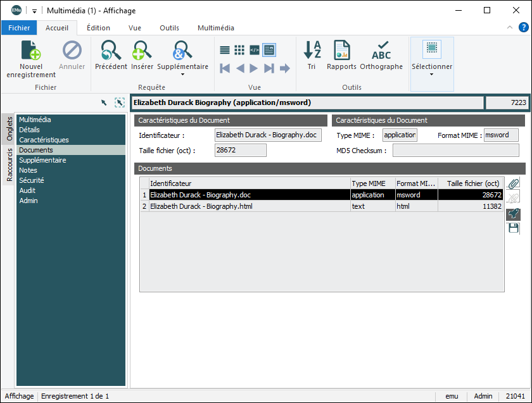Viewport: 532px width, 403px height.
Task: Click the paperclip attach document icon
Action: point(514,184)
